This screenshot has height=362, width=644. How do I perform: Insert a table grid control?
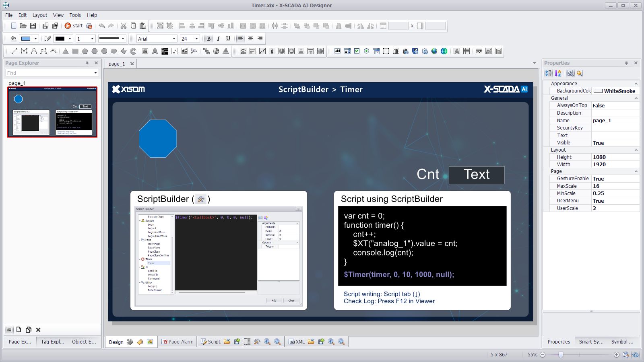coord(466,51)
